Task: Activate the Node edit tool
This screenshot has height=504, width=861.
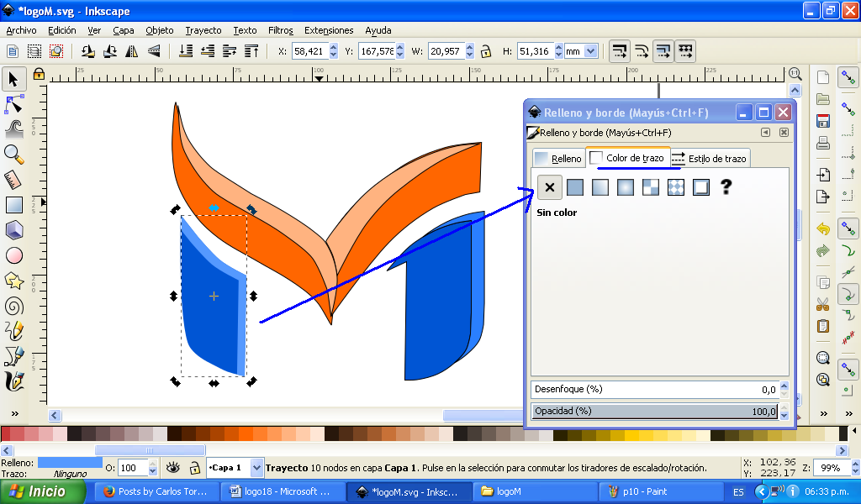Action: pyautogui.click(x=13, y=104)
